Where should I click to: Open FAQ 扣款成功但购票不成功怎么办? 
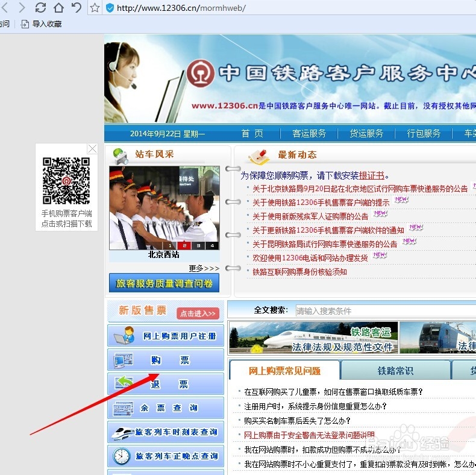(322, 450)
